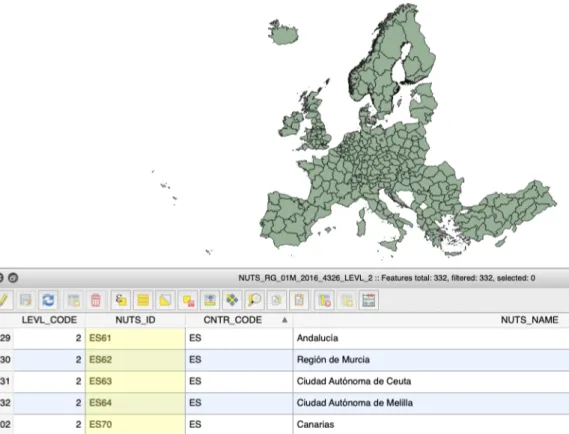Select row header ending in 29
This screenshot has height=434, width=569.
[x=7, y=338]
